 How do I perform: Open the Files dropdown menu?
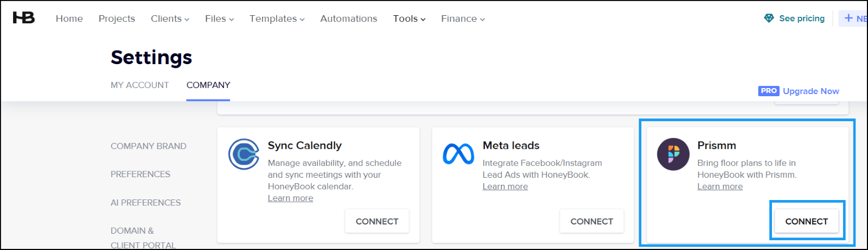(219, 18)
